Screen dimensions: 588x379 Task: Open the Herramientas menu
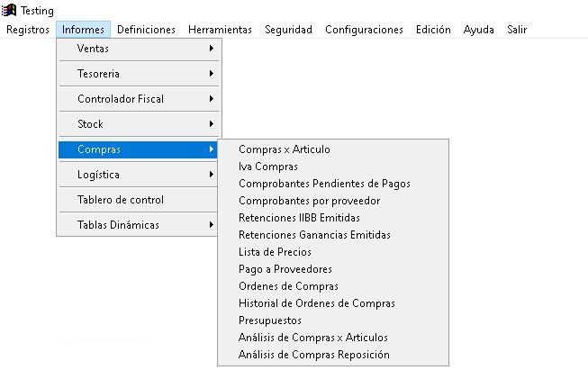coord(220,30)
